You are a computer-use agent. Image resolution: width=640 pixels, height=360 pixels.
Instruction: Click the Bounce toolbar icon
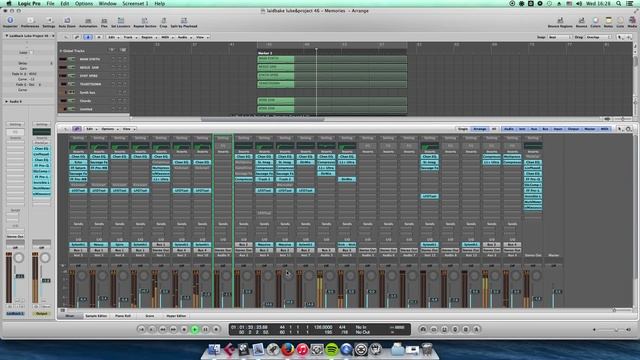pos(581,20)
